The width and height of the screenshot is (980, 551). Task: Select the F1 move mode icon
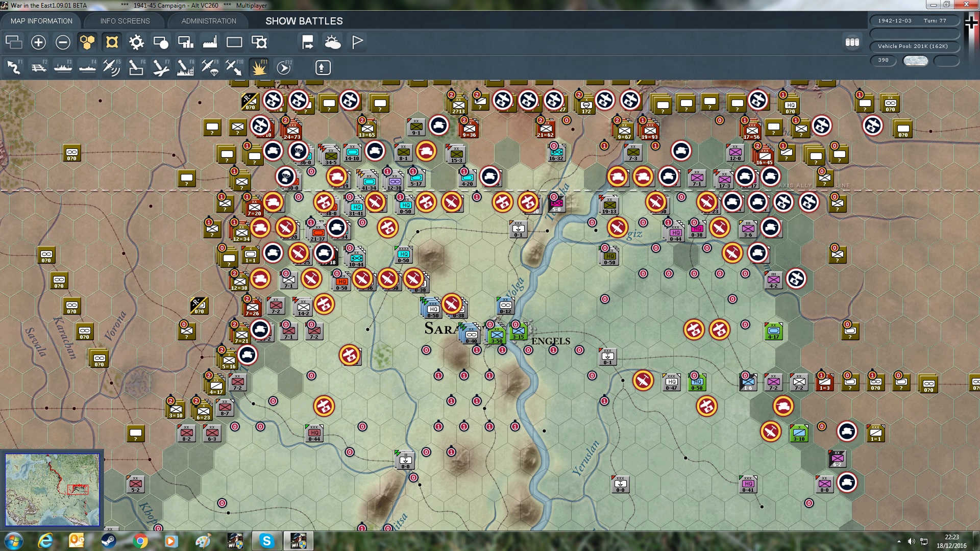point(14,67)
